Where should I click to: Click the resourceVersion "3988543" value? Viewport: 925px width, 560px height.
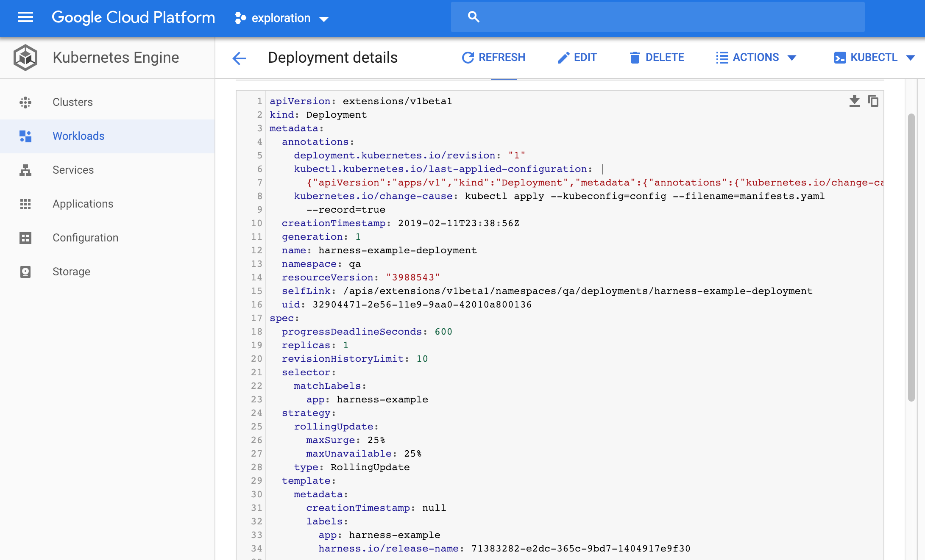pyautogui.click(x=413, y=277)
